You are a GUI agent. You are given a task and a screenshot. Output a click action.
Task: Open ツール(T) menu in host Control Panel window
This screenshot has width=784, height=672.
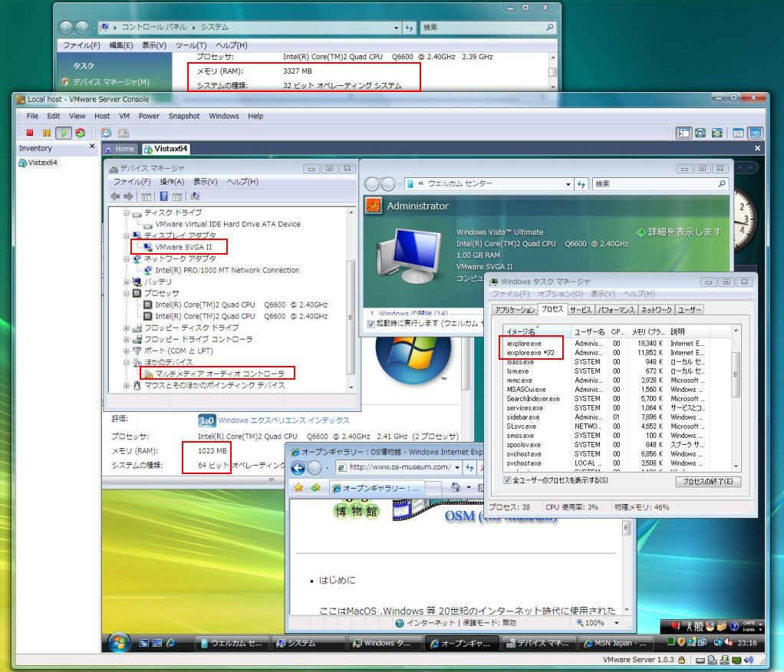(x=191, y=45)
